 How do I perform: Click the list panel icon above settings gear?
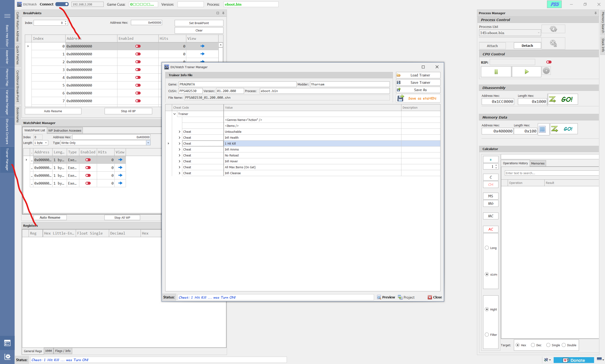(7, 343)
